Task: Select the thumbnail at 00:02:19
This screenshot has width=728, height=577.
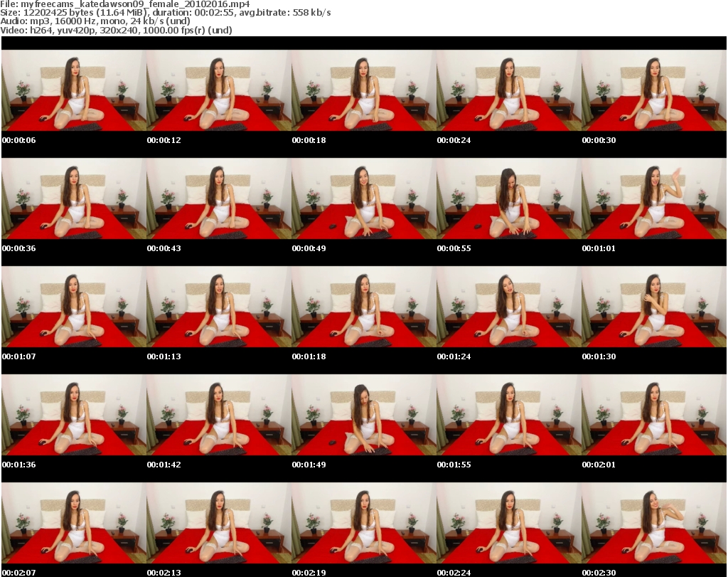Action: point(363,523)
